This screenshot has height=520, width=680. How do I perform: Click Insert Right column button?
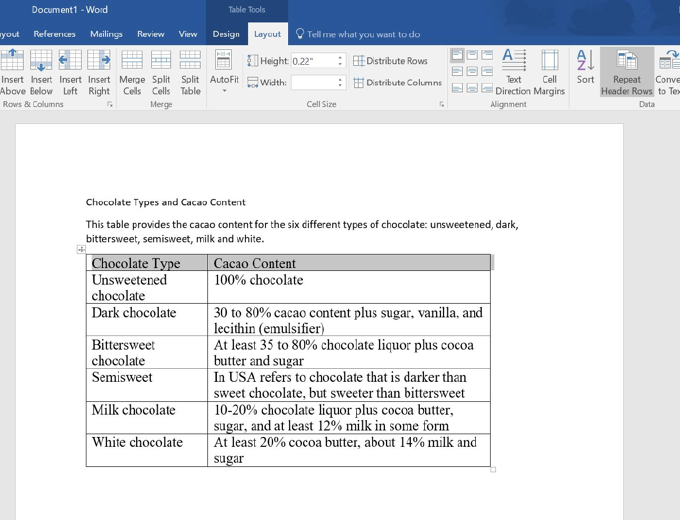(99, 72)
